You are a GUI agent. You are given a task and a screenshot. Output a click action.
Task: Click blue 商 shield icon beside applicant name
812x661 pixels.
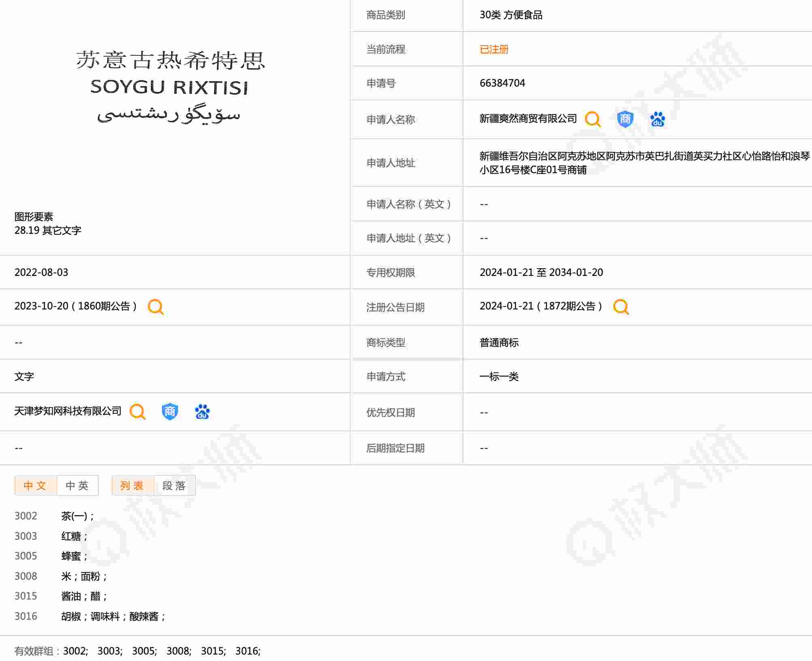point(625,119)
